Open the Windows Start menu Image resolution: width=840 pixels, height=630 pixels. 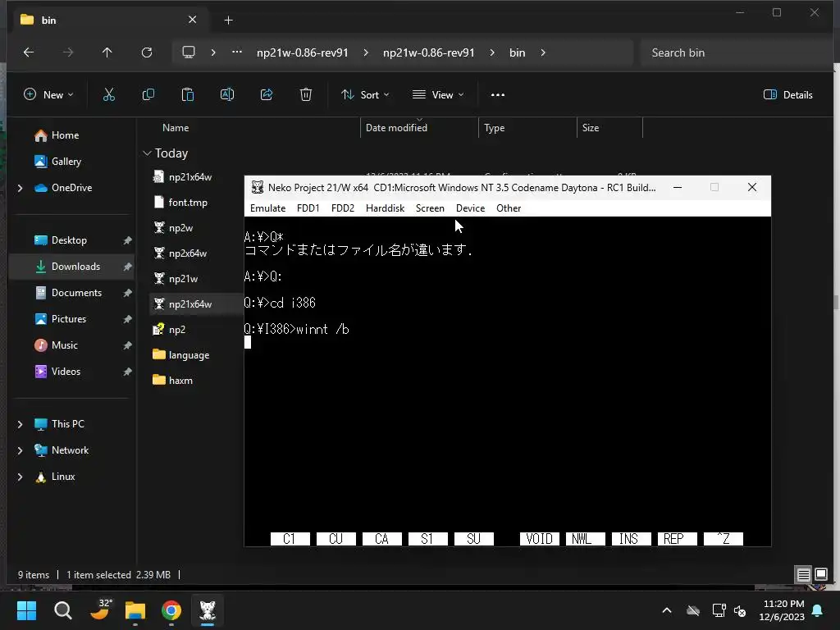click(27, 610)
